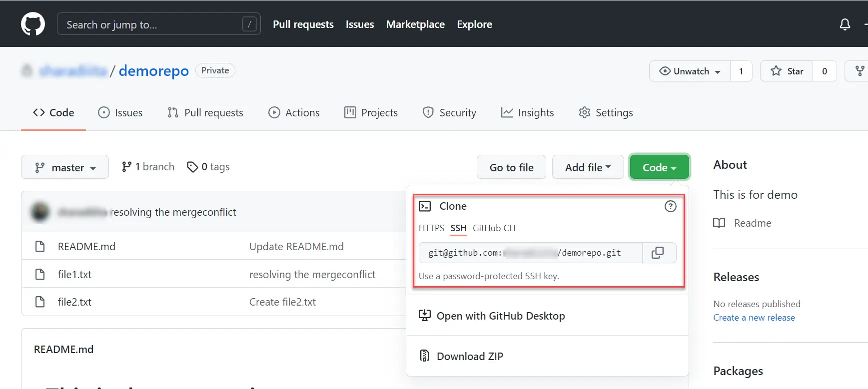Open the Settings tab
868x389 pixels.
pos(606,113)
